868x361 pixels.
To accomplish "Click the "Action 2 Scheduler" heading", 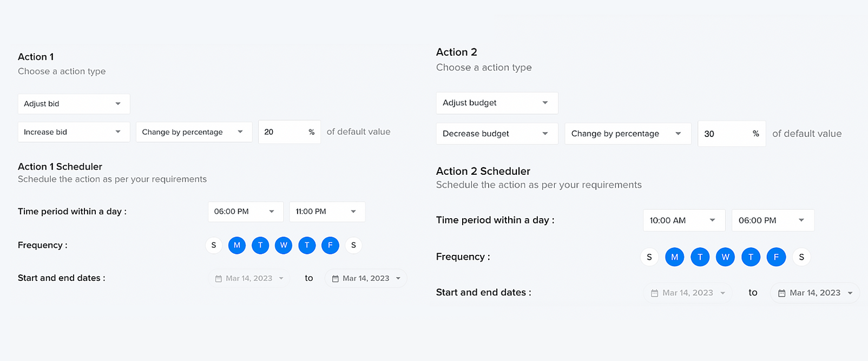I will point(483,171).
